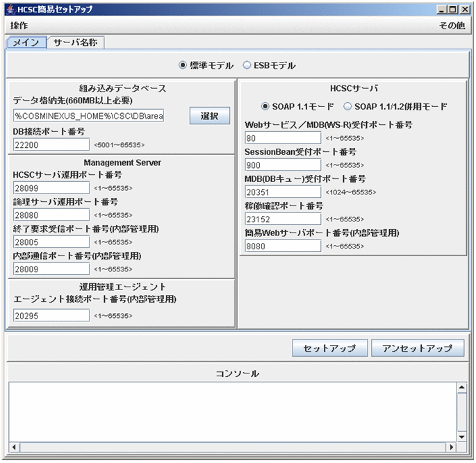This screenshot has height=463, width=476.
Task: Click console horizontal scrollbar left arrow
Action: tap(14, 447)
